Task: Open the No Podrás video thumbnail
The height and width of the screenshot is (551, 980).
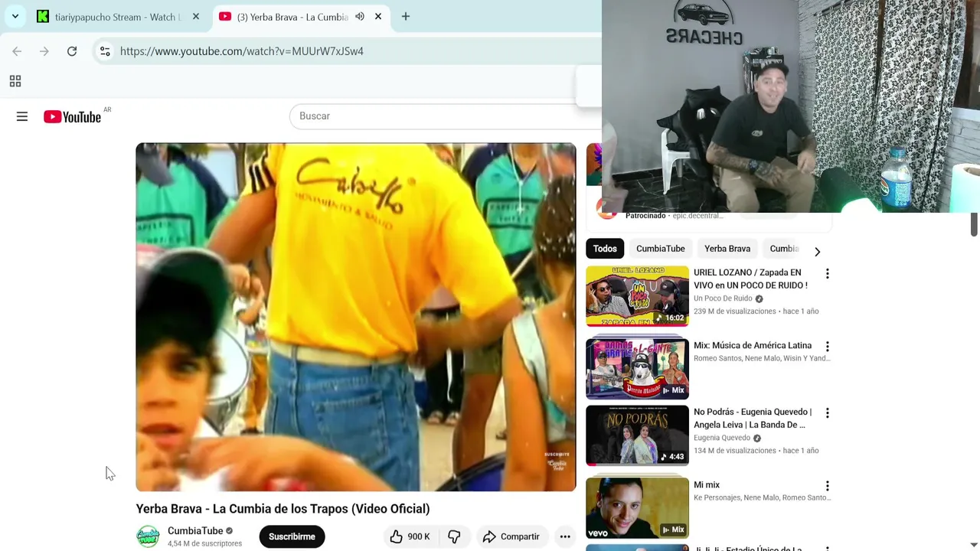Action: (x=637, y=435)
